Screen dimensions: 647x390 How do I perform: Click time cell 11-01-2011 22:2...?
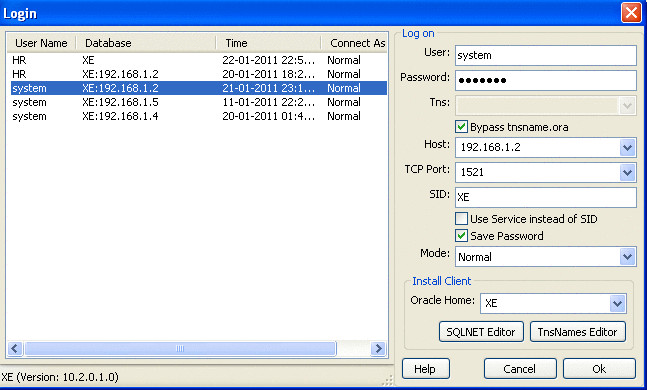[x=269, y=102]
